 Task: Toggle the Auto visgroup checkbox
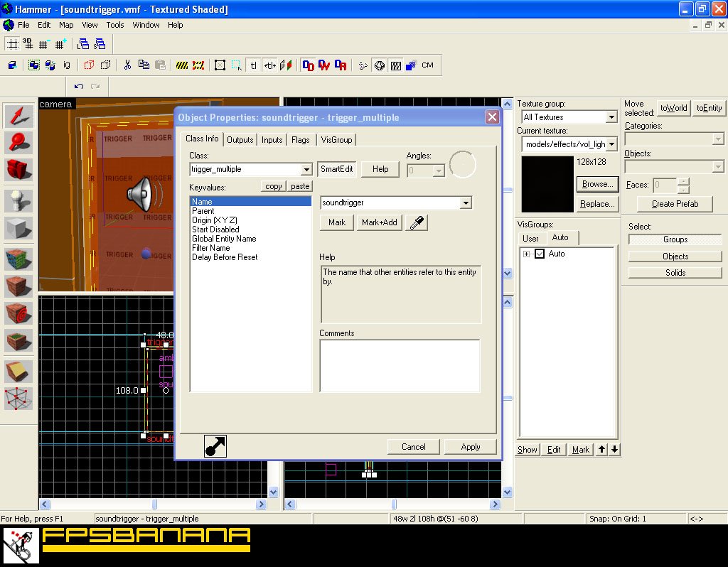(x=540, y=254)
